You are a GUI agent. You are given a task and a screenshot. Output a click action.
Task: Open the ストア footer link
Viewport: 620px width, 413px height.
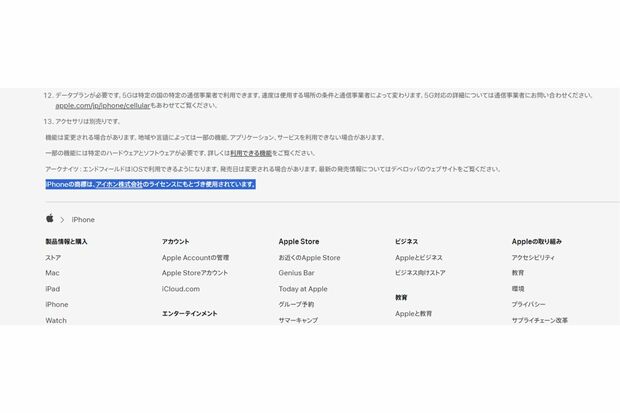pyautogui.click(x=53, y=258)
